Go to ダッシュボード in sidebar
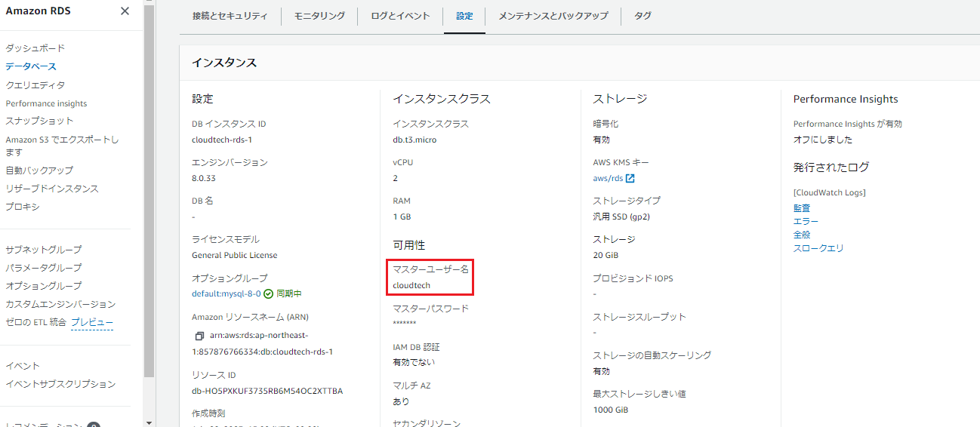980x427 pixels. [35, 48]
